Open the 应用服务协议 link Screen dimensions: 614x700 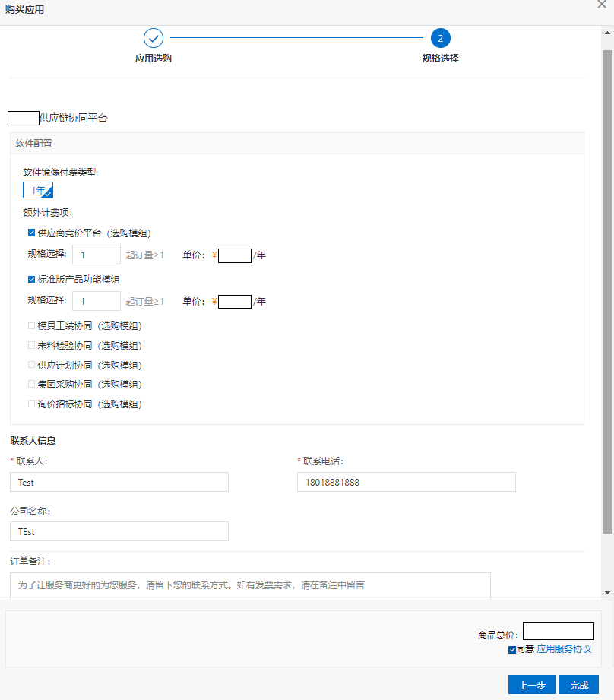[x=564, y=649]
